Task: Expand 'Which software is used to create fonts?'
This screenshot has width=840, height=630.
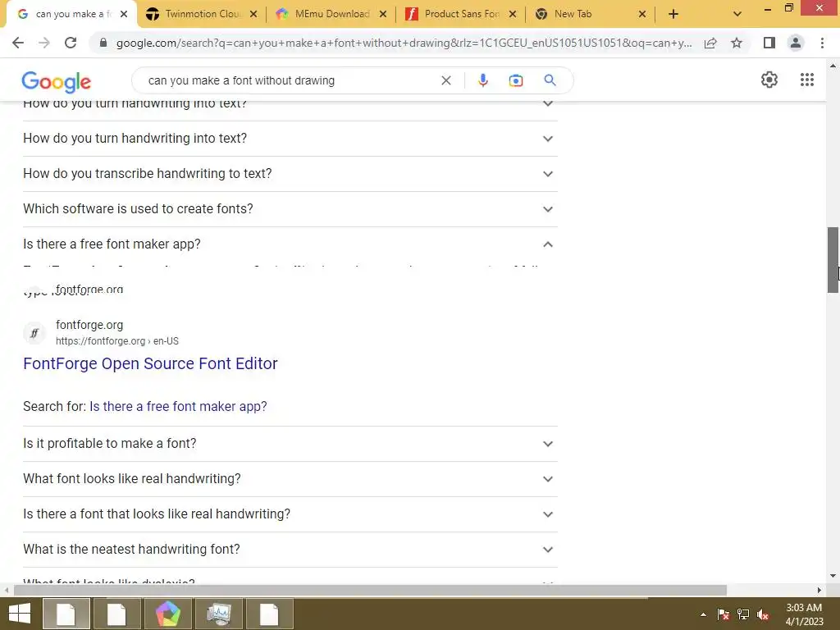Action: pos(290,209)
